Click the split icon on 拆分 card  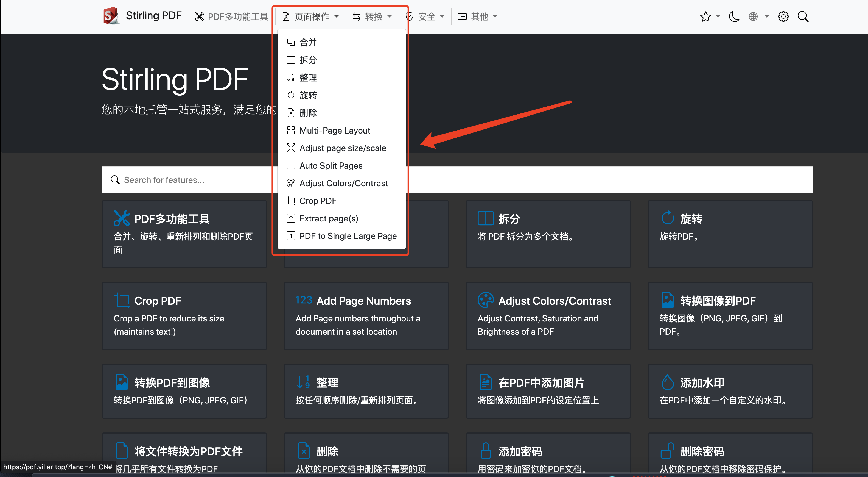pyautogui.click(x=485, y=218)
